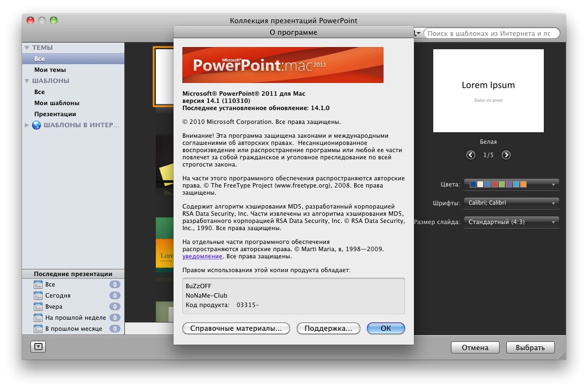Viewport: 588px width, 390px height.
Task: Click the calendar icon next to Вчера
Action: pyautogui.click(x=38, y=306)
